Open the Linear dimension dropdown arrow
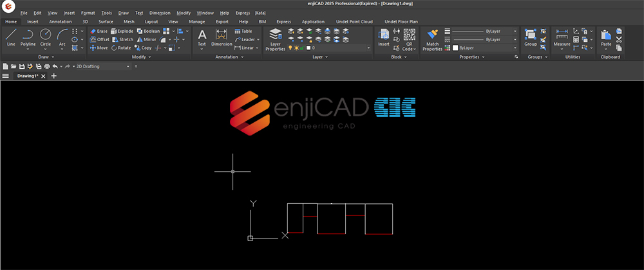This screenshot has height=270, width=644. click(257, 48)
